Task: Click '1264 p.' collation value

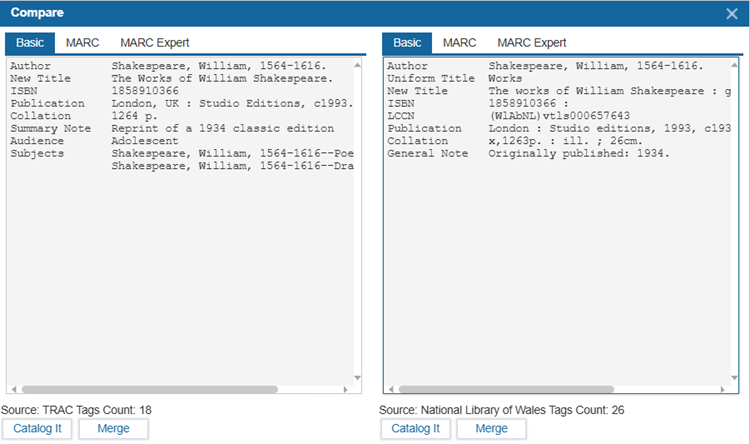Action: [134, 116]
